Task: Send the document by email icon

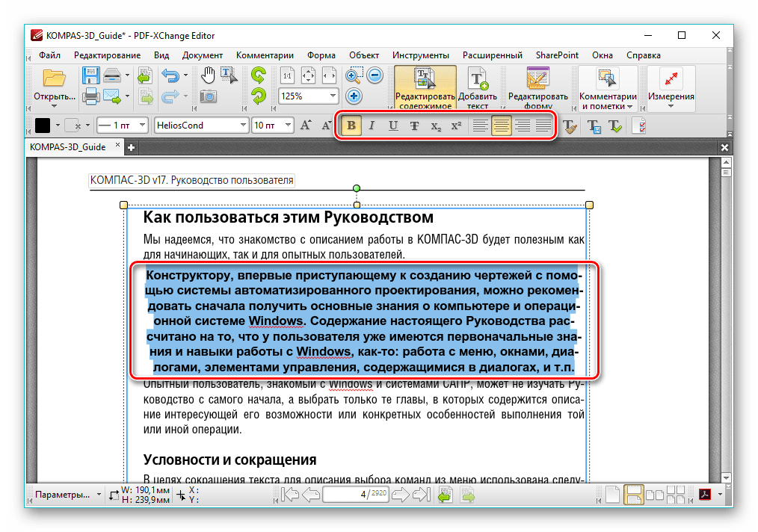Action: pos(112,96)
